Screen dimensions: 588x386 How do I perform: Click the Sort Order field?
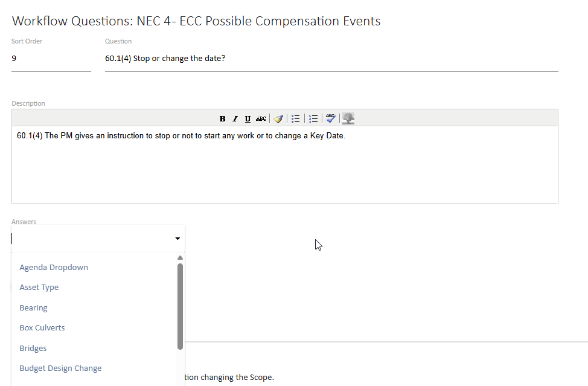51,59
